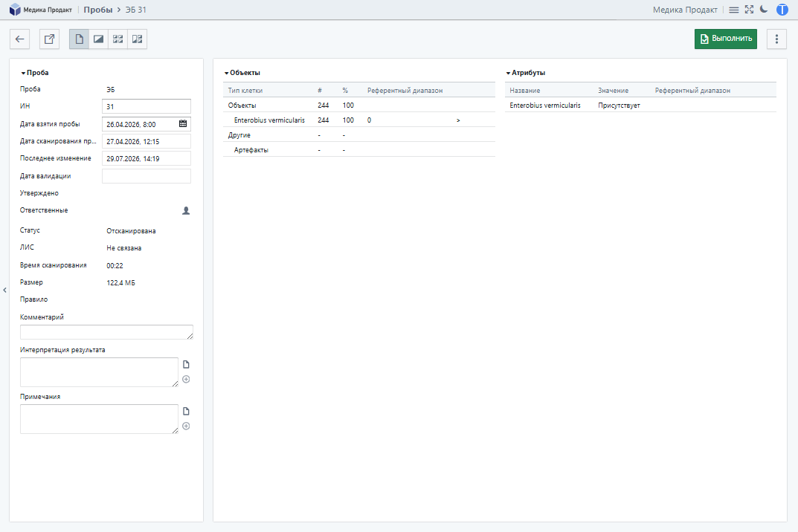
Task: Open template icon beside Примечания
Action: 186,412
